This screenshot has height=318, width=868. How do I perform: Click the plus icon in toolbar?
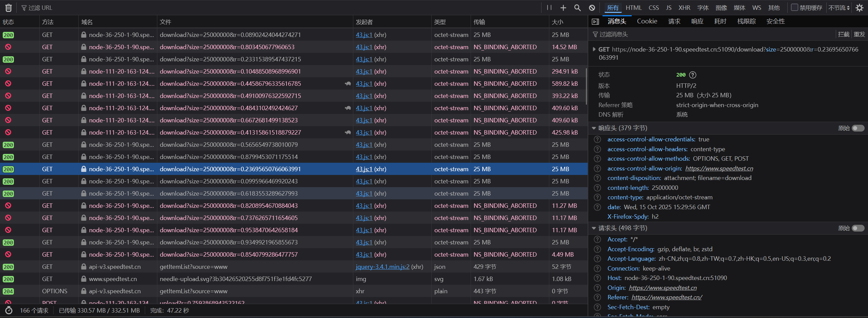(563, 8)
